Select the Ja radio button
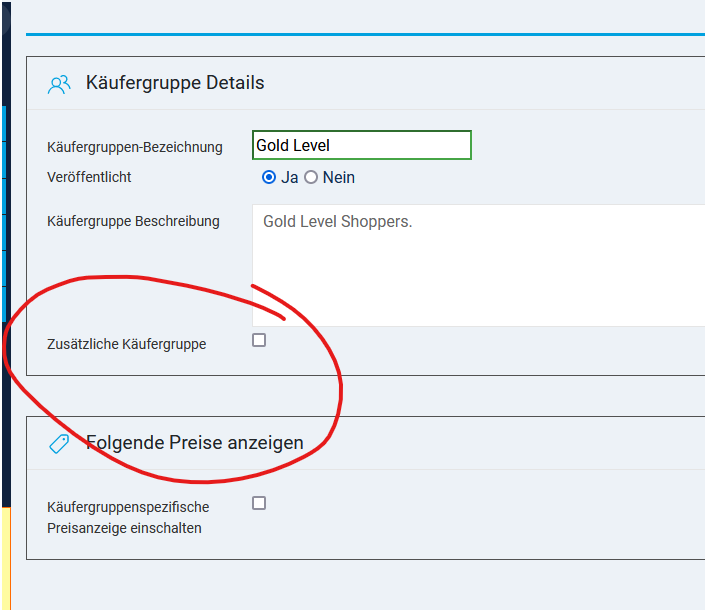Screen dimensions: 705x610 pos(268,177)
